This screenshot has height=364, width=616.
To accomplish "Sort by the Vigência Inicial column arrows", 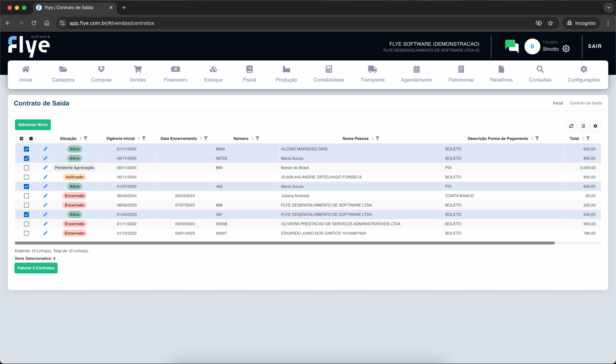I will pyautogui.click(x=139, y=138).
